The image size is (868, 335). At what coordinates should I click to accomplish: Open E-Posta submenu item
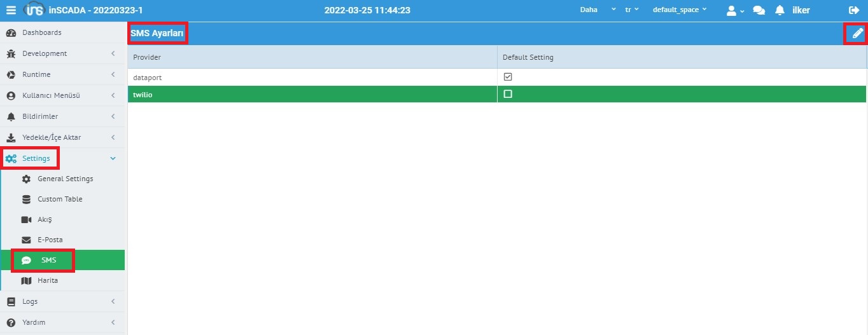click(62, 240)
